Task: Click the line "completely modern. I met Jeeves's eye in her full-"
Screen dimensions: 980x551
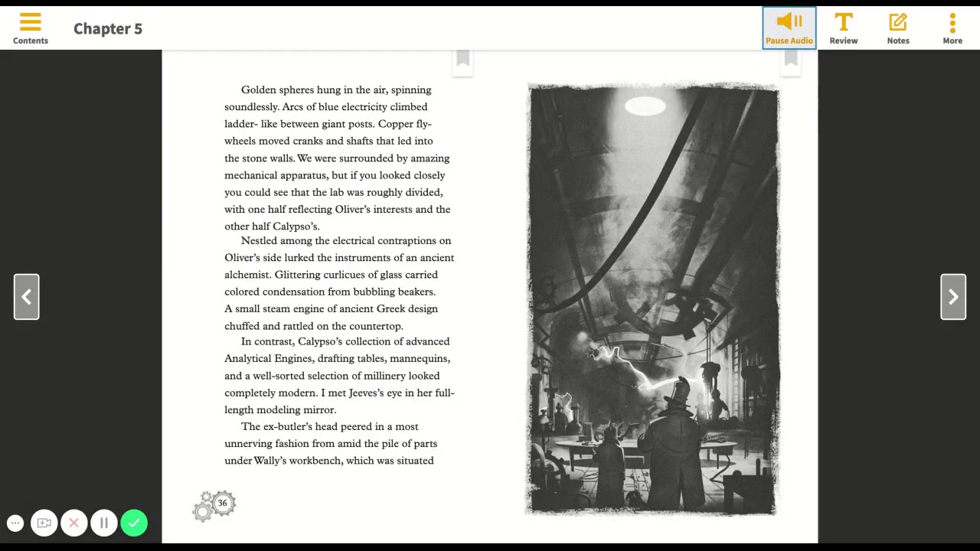Action: [x=339, y=393]
